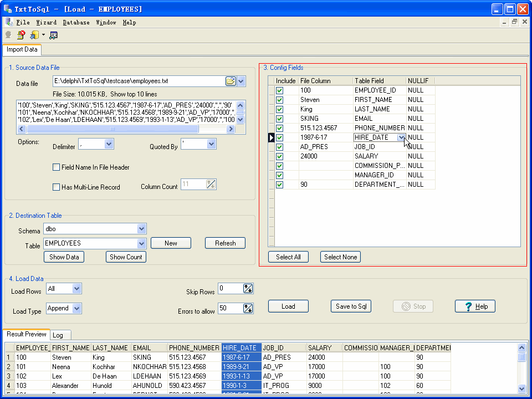Uncheck Include for EMPLOYEE_ID row
The width and height of the screenshot is (532, 399).
point(279,90)
